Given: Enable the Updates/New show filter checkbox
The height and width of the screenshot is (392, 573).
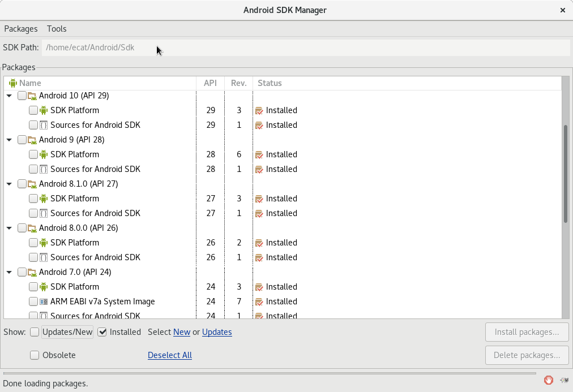Looking at the screenshot, I should 35,332.
